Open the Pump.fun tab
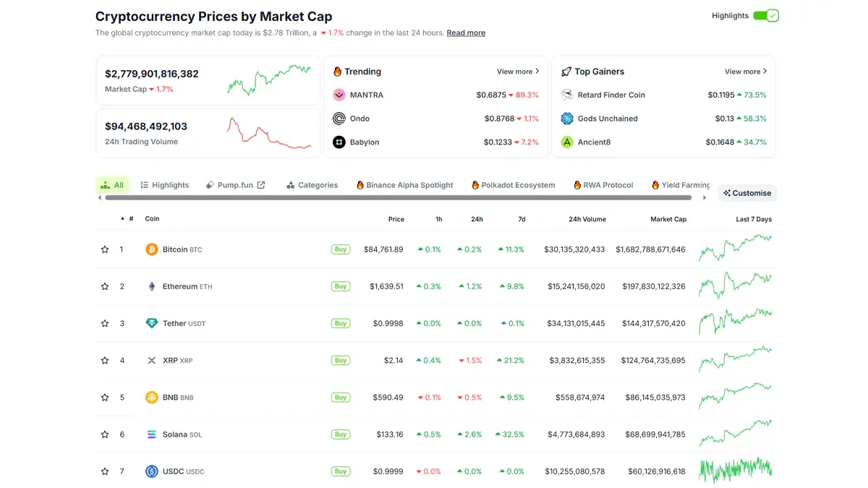 236,185
